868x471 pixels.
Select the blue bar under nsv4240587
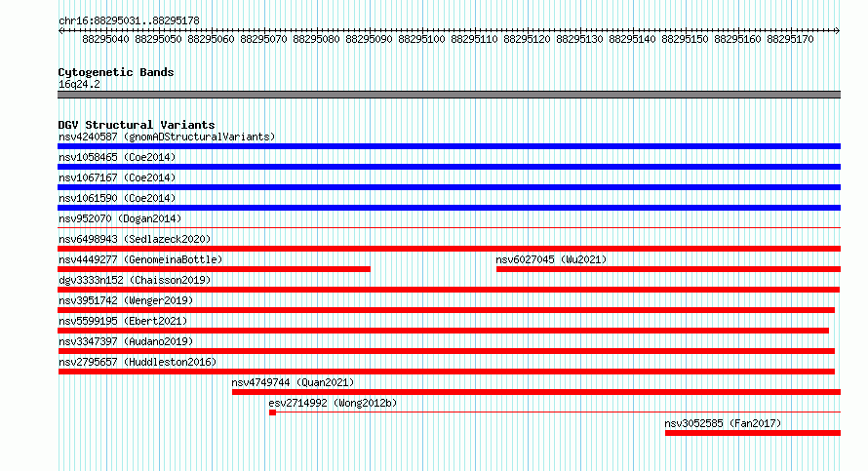click(x=449, y=146)
